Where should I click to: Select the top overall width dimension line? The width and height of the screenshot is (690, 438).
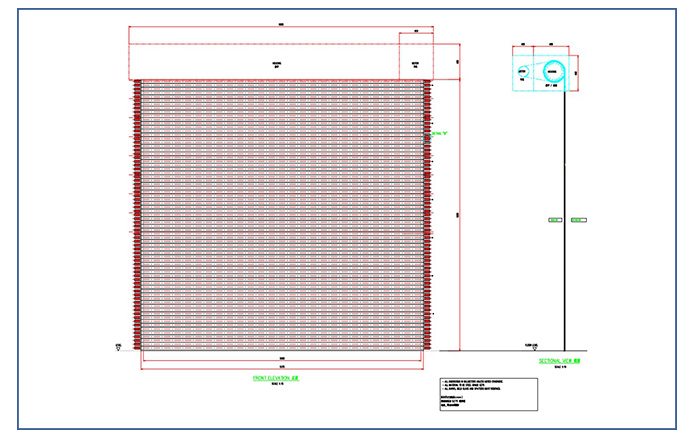pos(281,24)
